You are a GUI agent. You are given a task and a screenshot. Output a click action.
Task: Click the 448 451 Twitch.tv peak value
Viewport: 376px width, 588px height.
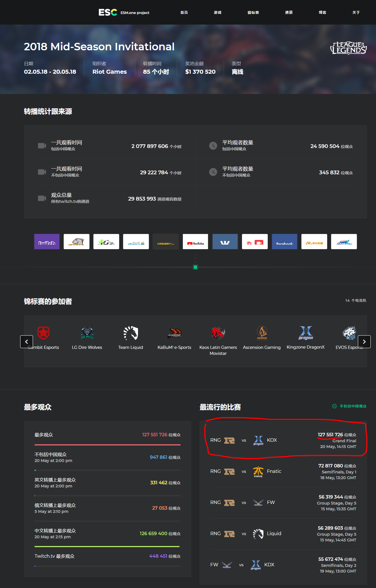coord(158,556)
